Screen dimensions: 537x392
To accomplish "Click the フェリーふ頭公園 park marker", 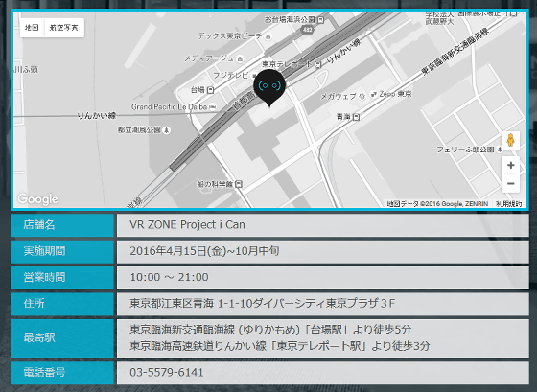I will 500,150.
